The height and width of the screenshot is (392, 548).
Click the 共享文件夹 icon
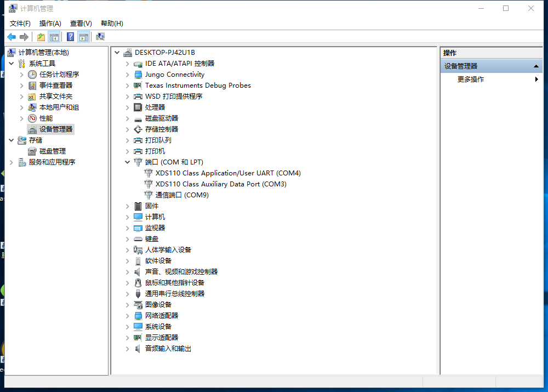coord(32,96)
